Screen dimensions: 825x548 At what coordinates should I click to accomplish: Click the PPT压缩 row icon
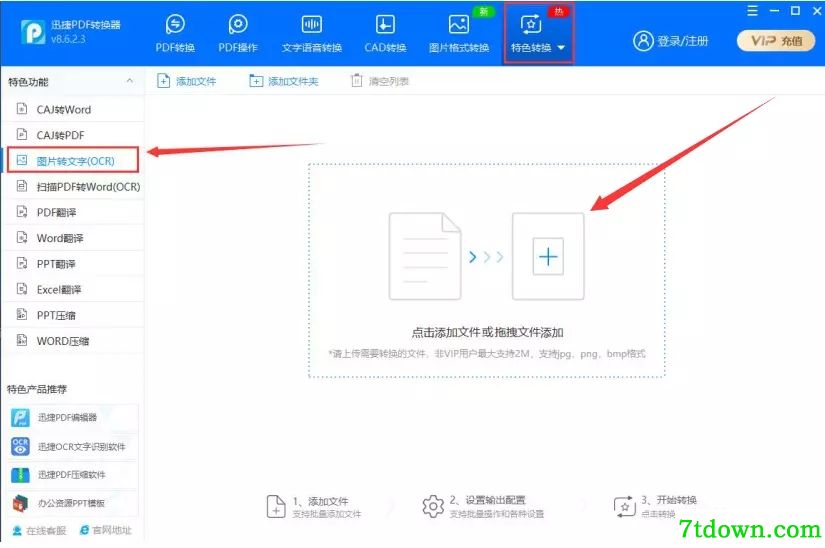point(22,314)
